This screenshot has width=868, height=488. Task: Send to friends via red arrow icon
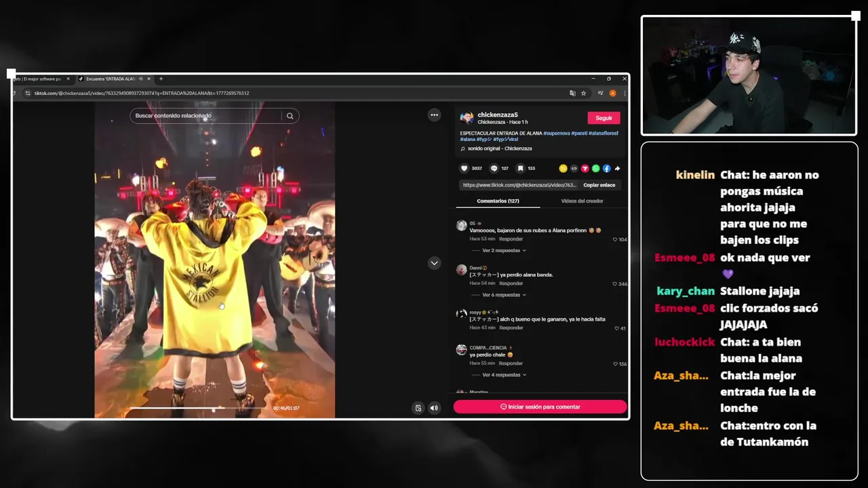point(585,168)
